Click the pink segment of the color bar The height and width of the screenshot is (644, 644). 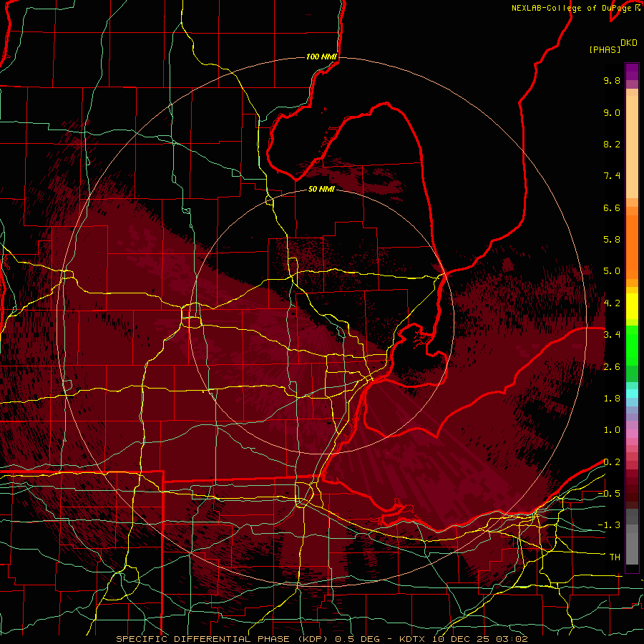[x=632, y=433]
